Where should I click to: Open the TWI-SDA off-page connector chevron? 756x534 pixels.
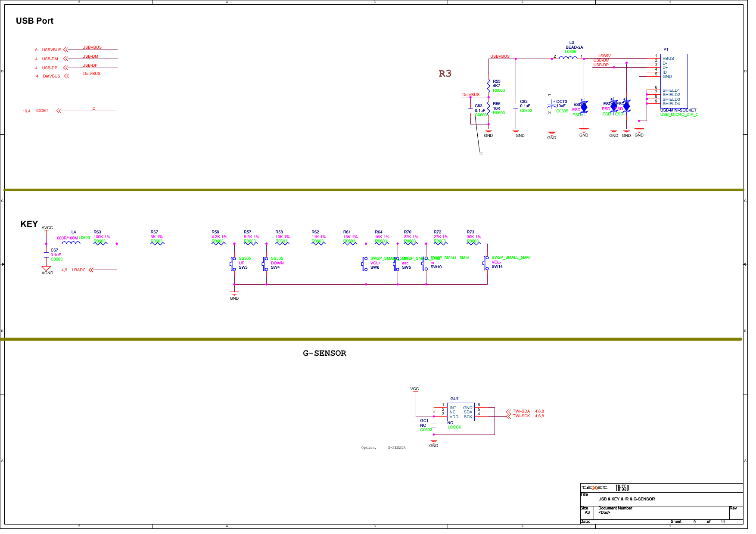pos(509,411)
